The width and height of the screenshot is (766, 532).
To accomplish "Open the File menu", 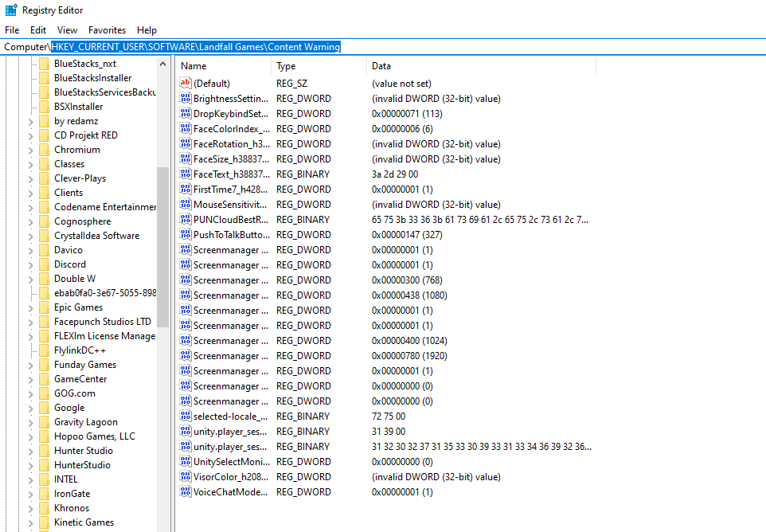I will (12, 29).
